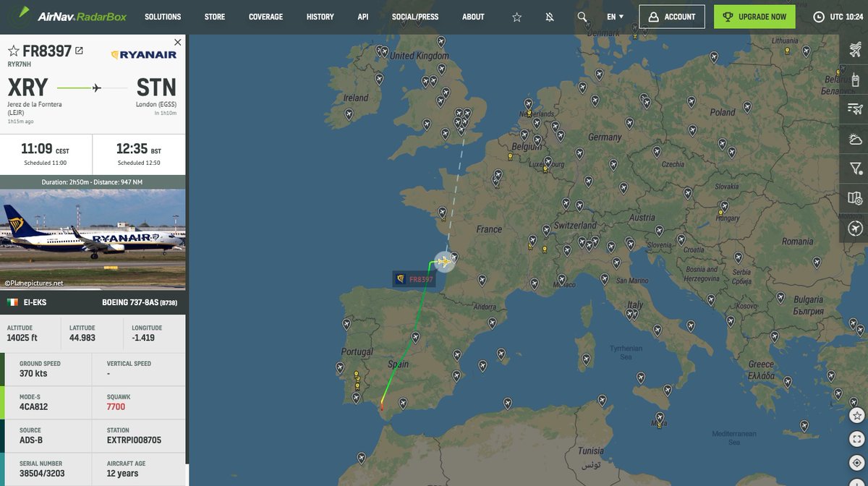
Task: Click the UTC 10:24 clock
Action: click(x=838, y=17)
